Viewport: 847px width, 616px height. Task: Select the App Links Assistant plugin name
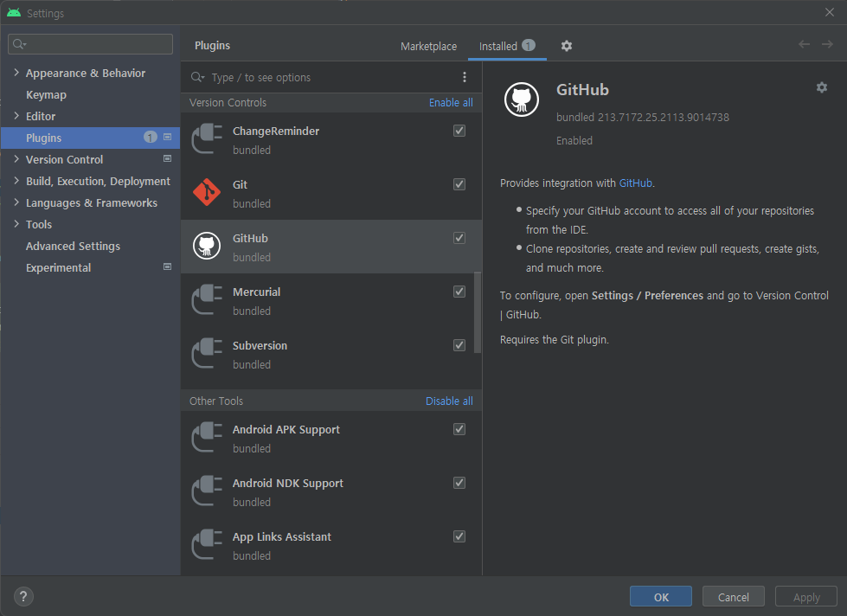point(282,536)
